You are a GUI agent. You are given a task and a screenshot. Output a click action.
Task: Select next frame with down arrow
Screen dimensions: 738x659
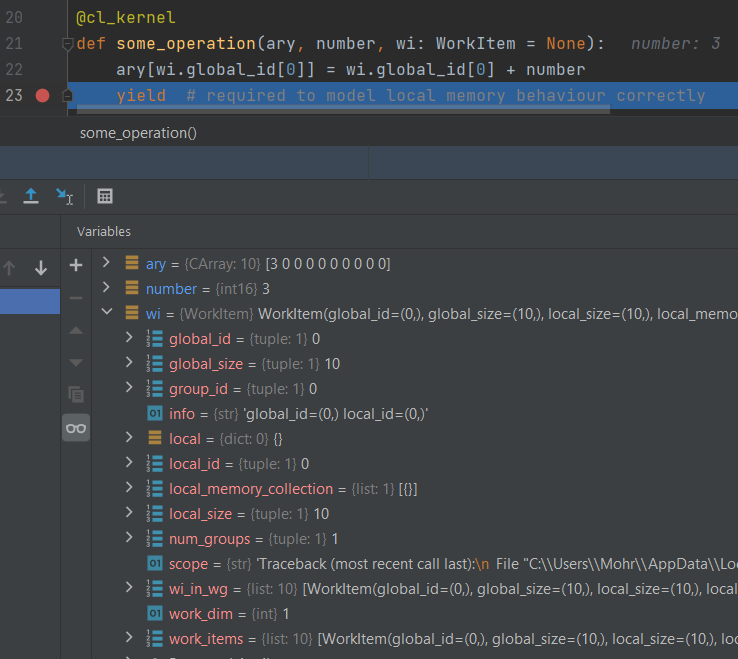click(x=41, y=268)
